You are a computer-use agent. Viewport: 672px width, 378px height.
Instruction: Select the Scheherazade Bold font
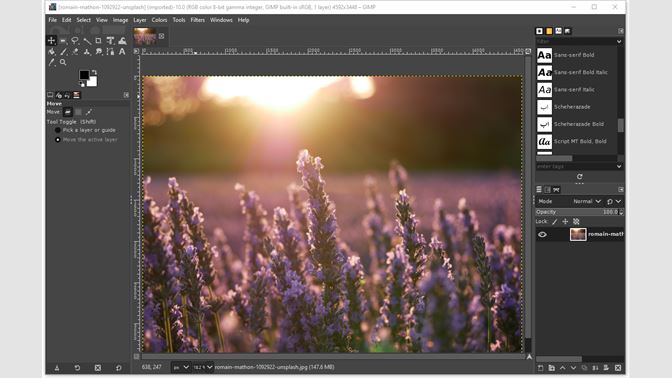(577, 124)
